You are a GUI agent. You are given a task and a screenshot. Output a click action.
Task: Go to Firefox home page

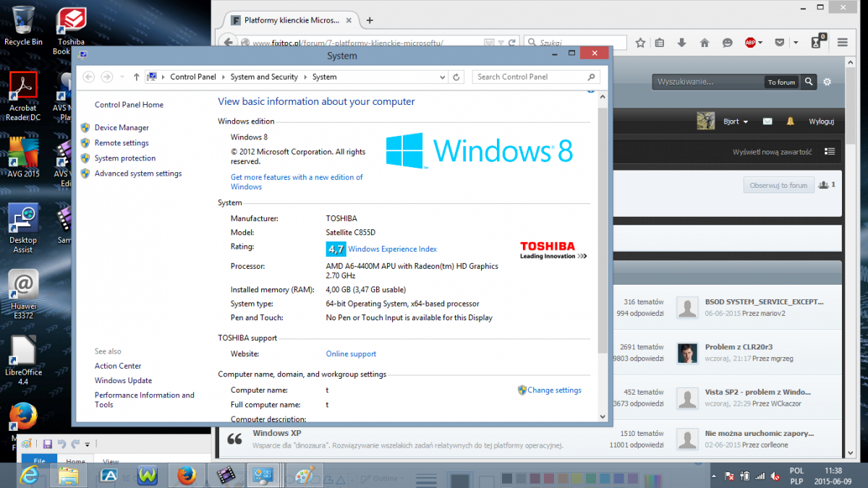704,43
